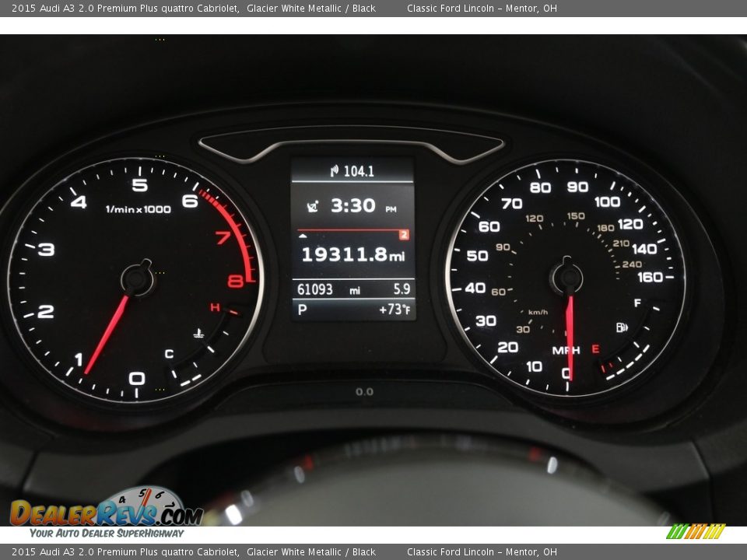Click 'Glacier White Metallic / Black' in the bottom footer
The image size is (747, 560).
point(311,552)
